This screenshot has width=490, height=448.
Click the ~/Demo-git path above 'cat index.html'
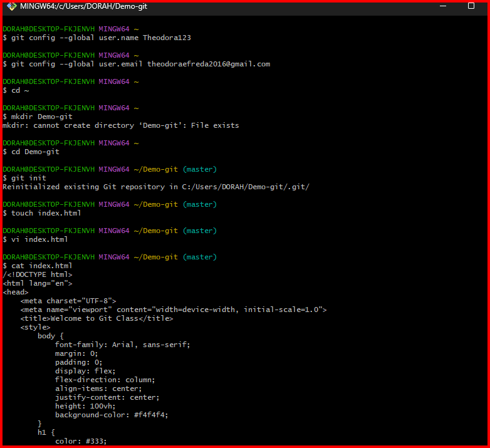pos(155,257)
